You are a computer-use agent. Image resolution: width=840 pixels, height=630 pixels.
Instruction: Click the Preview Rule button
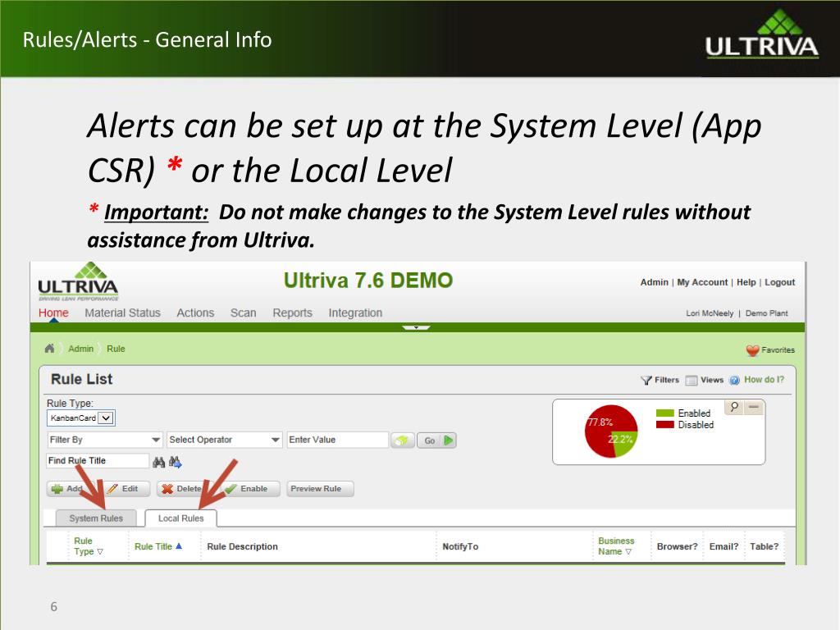(321, 489)
